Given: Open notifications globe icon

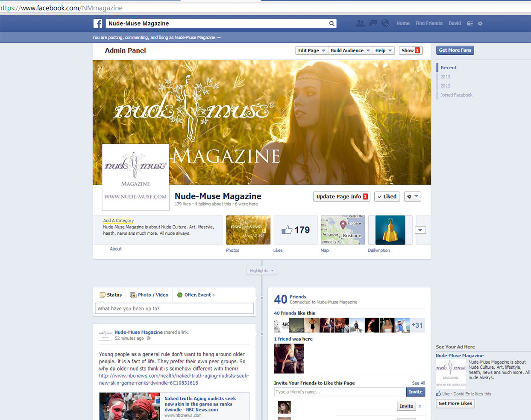Looking at the screenshot, I should 385,23.
